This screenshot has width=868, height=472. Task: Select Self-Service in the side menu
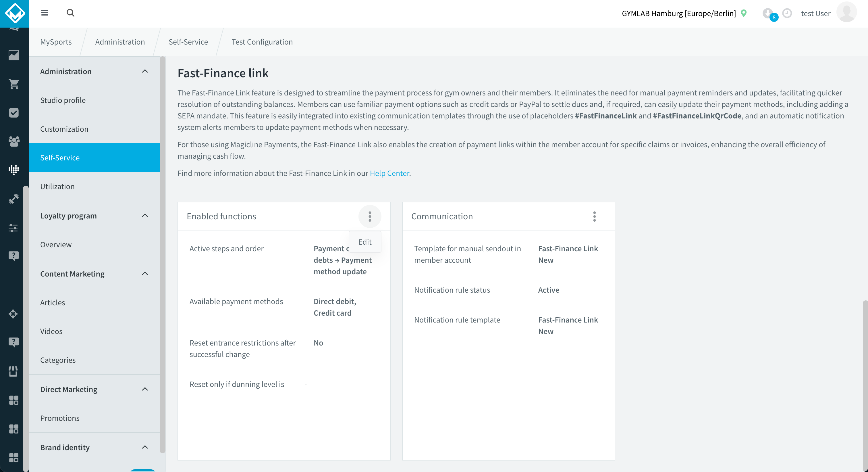click(x=94, y=158)
